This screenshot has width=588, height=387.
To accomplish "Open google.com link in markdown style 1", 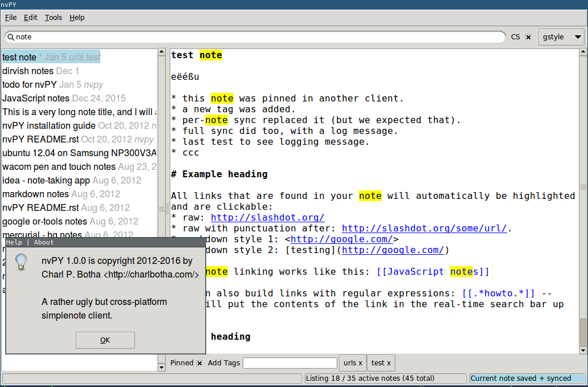I will coord(342,239).
